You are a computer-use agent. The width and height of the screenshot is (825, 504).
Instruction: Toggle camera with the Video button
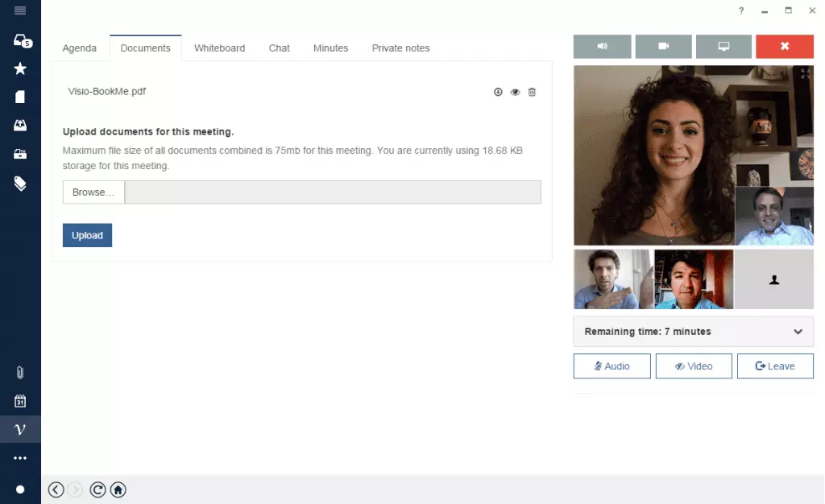tap(694, 366)
